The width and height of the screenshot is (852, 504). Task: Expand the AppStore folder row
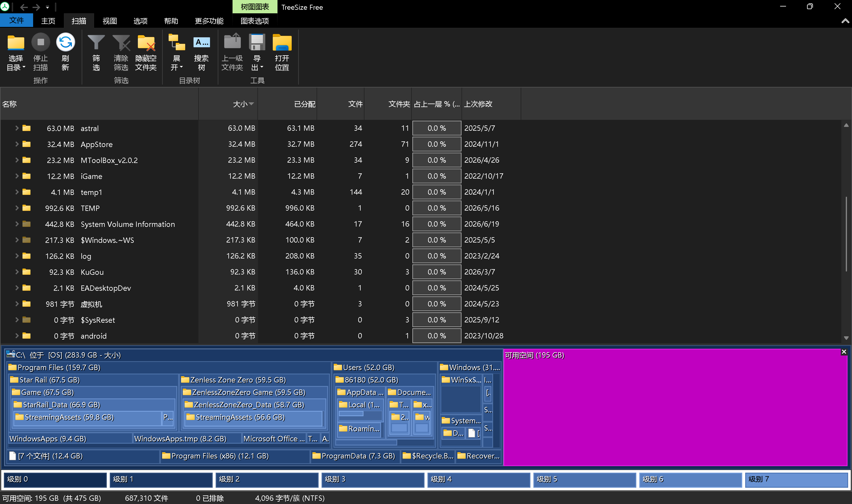[17, 144]
